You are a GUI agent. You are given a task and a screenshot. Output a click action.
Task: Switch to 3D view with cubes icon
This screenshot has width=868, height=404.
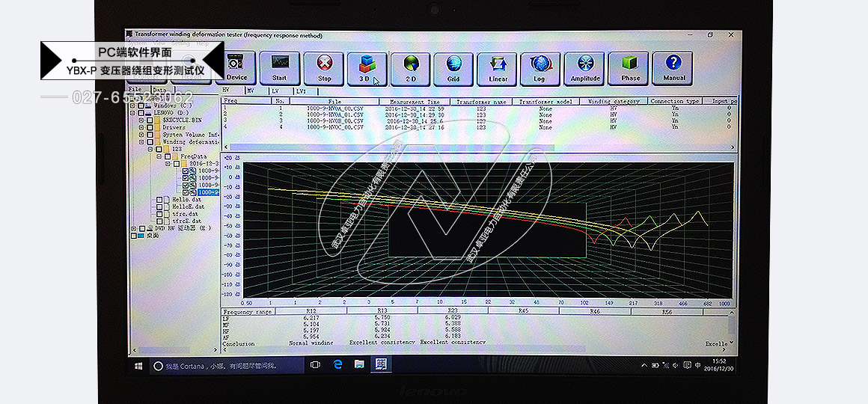click(x=367, y=68)
